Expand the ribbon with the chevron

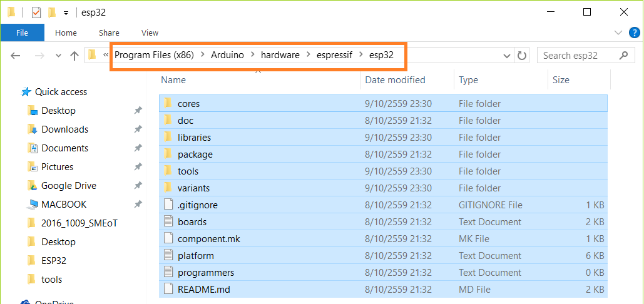point(618,33)
